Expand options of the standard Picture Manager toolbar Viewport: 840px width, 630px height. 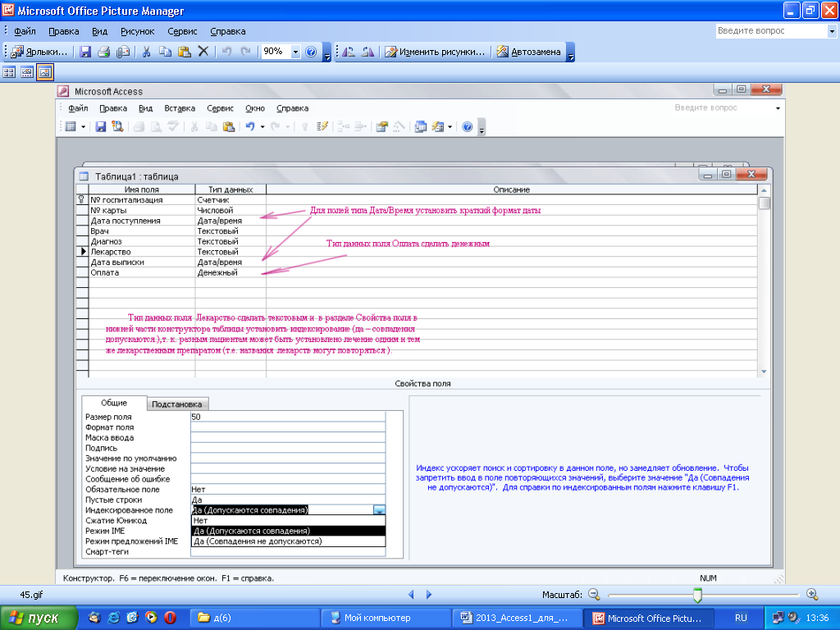[x=326, y=52]
